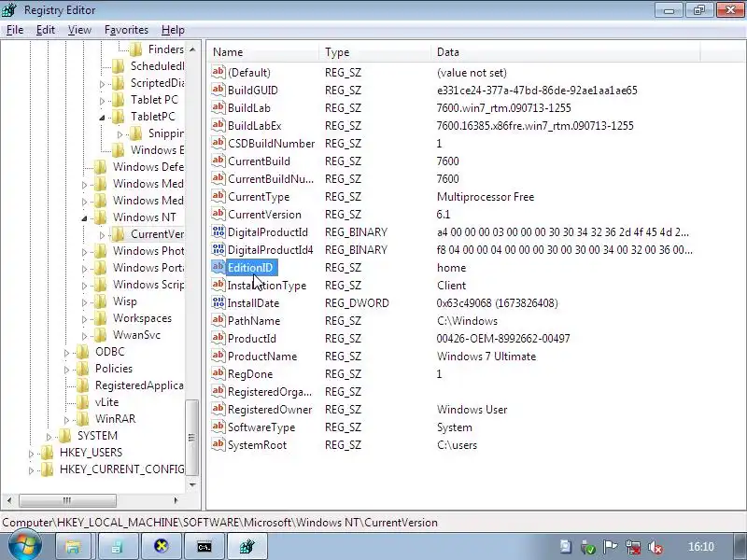This screenshot has width=747, height=560.
Task: Click the SYSTEM folder icon
Action: [x=65, y=435]
